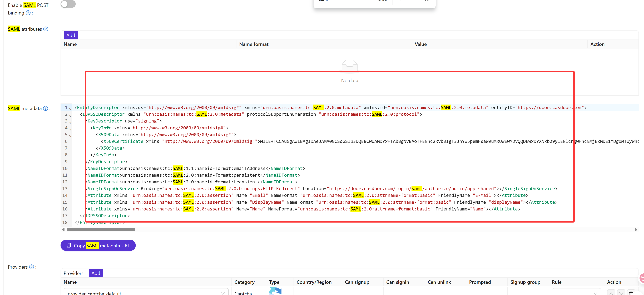Click line number 10 in editor gutter

tap(65, 168)
